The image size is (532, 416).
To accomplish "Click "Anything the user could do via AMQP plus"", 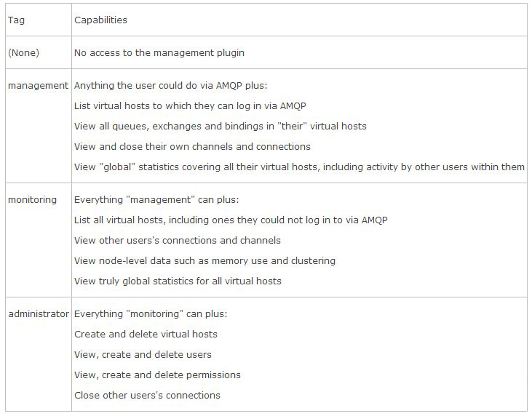I will pyautogui.click(x=171, y=86).
